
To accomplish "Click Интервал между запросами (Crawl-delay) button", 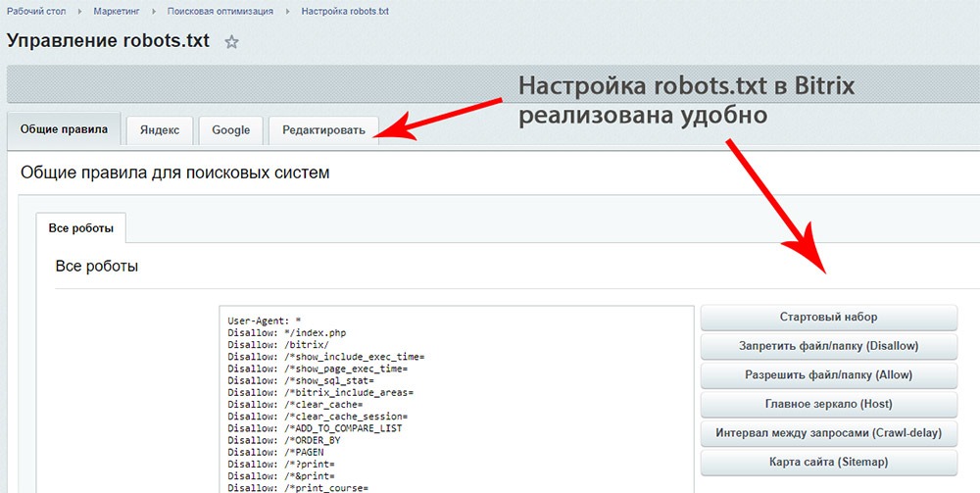I will pos(829,433).
